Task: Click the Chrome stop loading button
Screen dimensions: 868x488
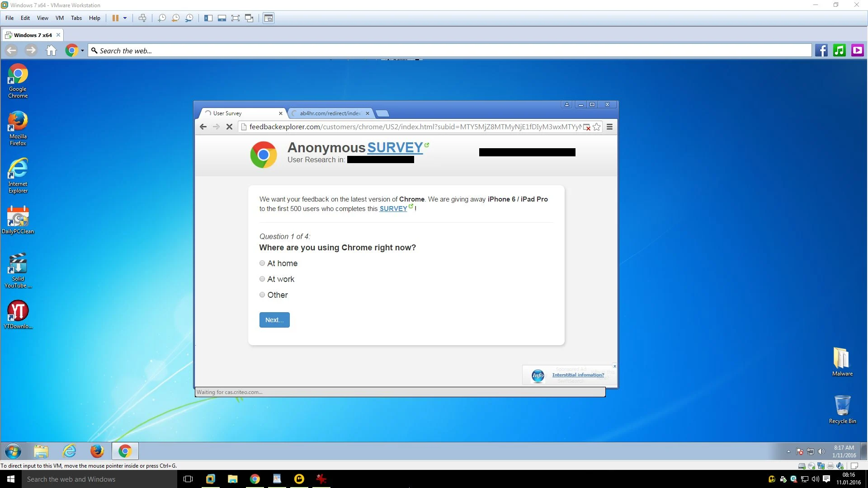Action: pyautogui.click(x=229, y=127)
